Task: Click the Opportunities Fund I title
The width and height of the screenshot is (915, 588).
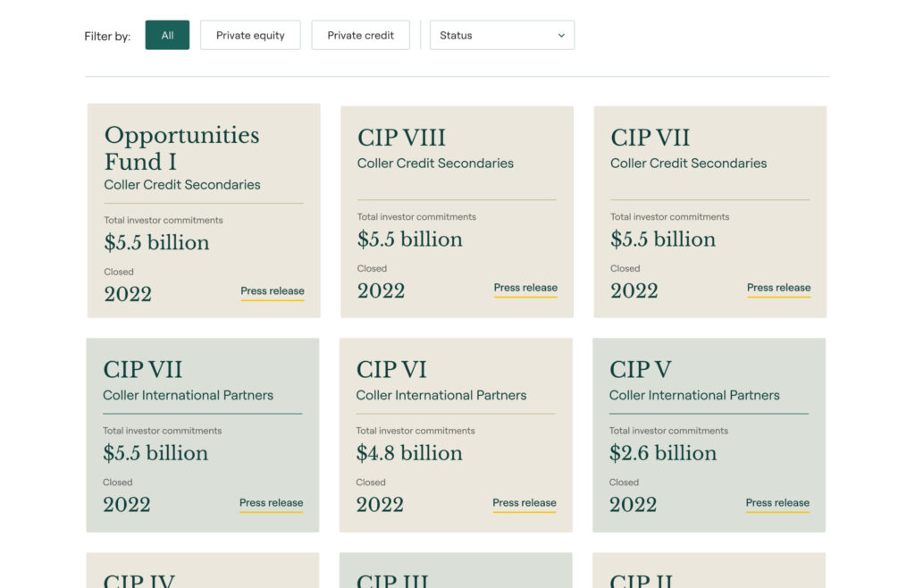Action: coord(182,148)
